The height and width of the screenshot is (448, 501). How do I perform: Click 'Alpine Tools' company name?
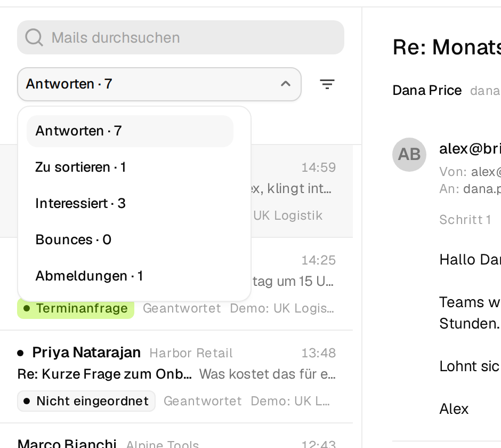(163, 444)
